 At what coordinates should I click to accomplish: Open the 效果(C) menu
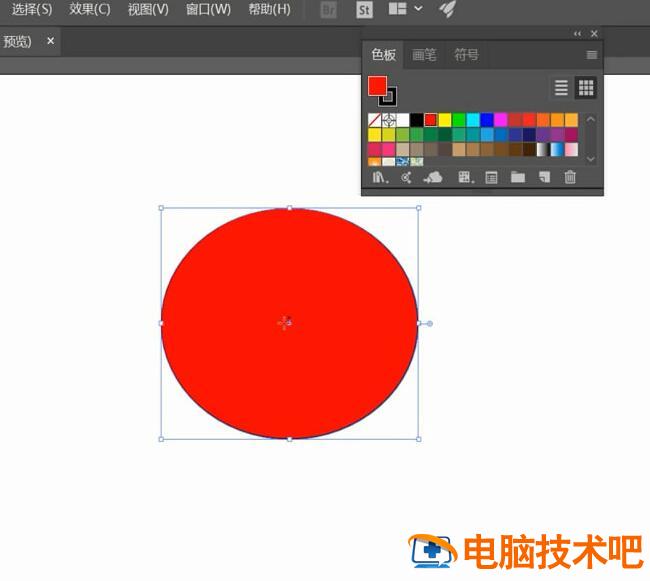[90, 10]
